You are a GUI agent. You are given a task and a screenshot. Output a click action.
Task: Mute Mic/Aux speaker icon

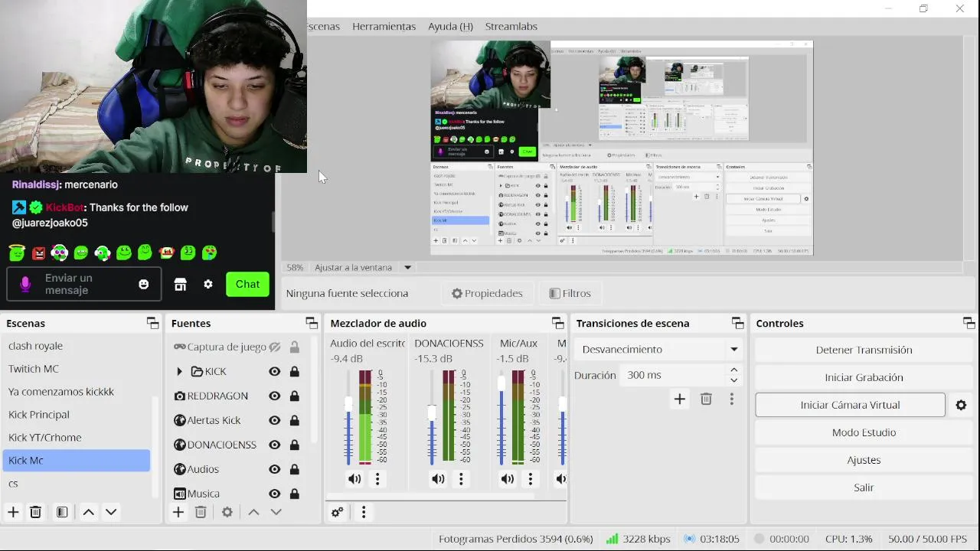(508, 479)
